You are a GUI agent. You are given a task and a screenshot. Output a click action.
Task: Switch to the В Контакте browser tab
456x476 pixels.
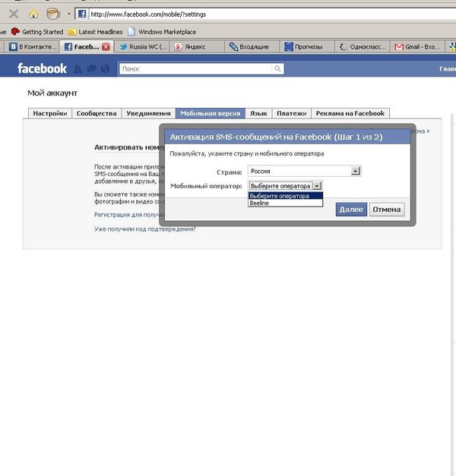(x=33, y=47)
